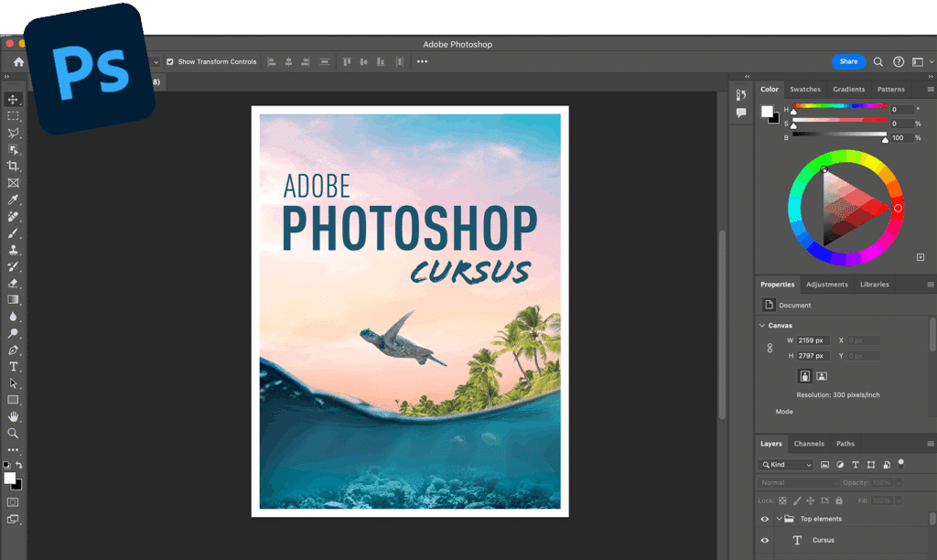This screenshot has width=937, height=560.
Task: Open the Comments panel icon
Action: [741, 113]
